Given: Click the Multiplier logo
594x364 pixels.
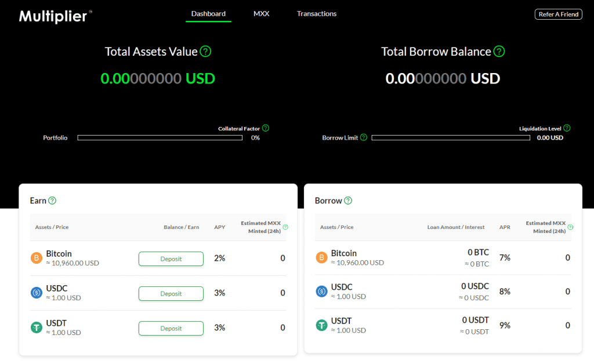Looking at the screenshot, I should (x=55, y=16).
